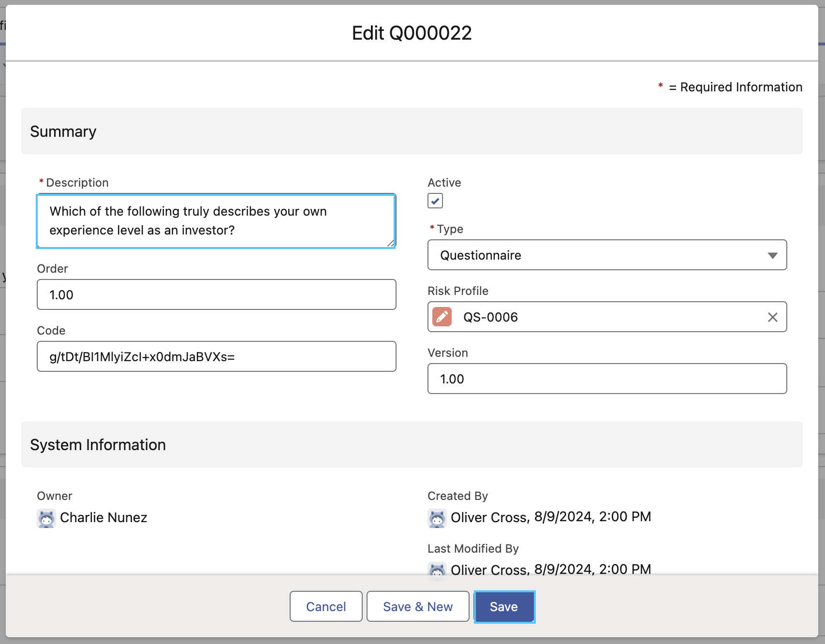The width and height of the screenshot is (825, 644).
Task: Click the Order field showing 1.00
Action: click(x=217, y=294)
